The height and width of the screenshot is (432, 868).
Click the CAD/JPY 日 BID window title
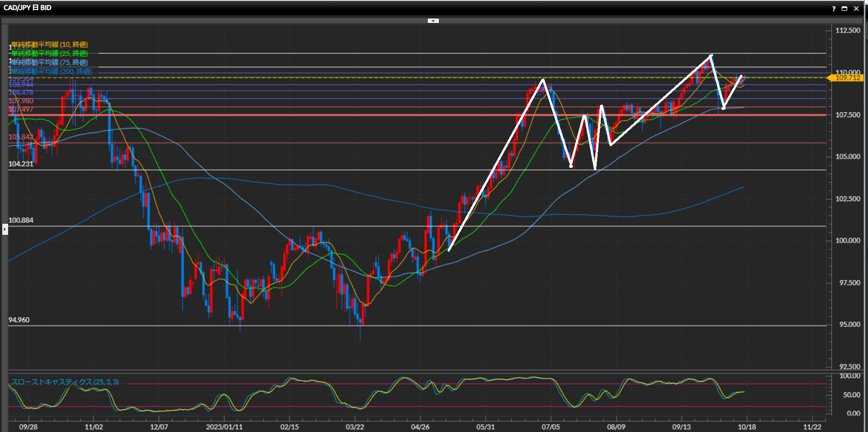(27, 8)
